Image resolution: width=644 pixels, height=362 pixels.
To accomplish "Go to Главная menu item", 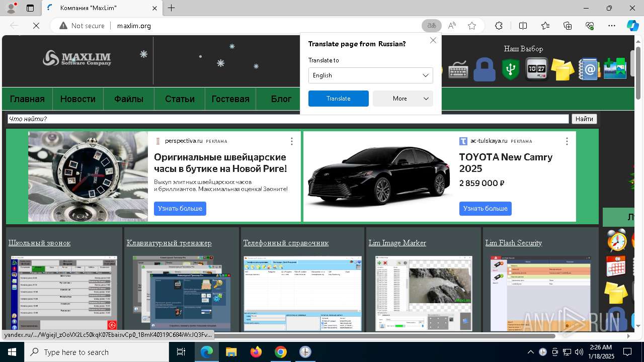I will click(27, 99).
